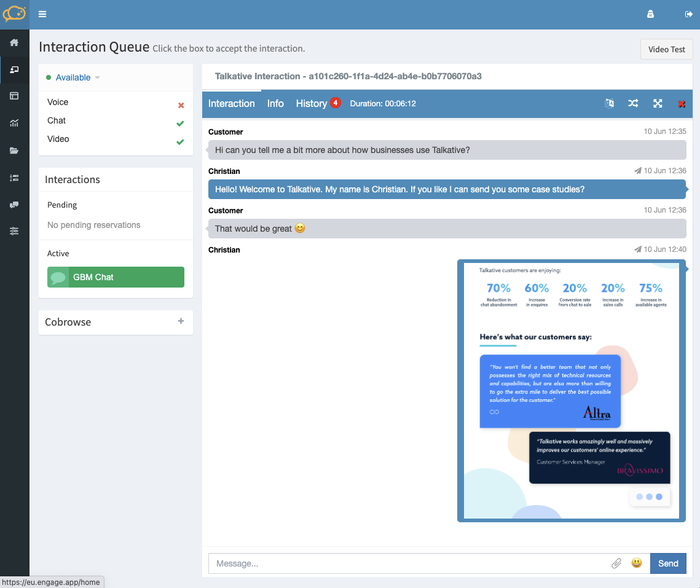Click the "That would be great" message
The height and width of the screenshot is (588, 700).
(x=447, y=229)
